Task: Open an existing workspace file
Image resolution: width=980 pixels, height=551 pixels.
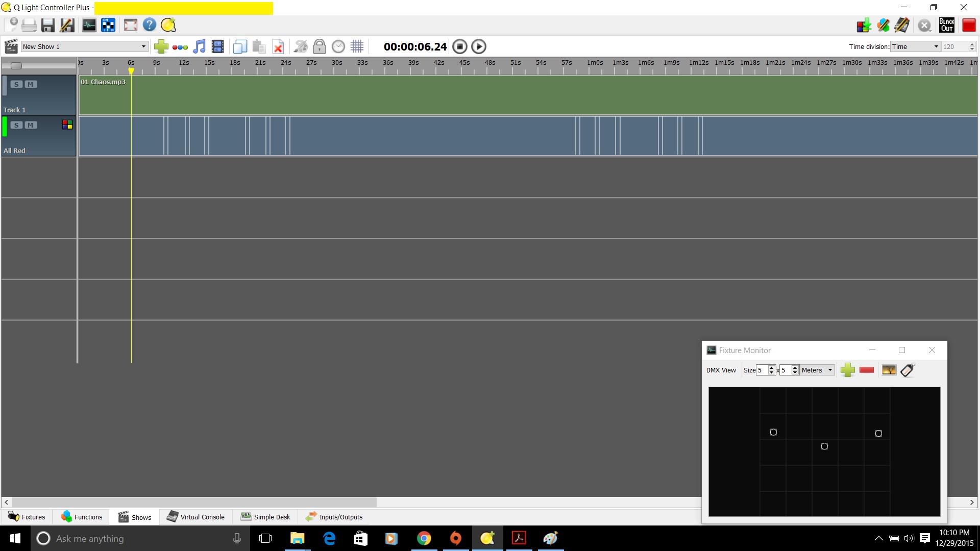Action: tap(29, 25)
